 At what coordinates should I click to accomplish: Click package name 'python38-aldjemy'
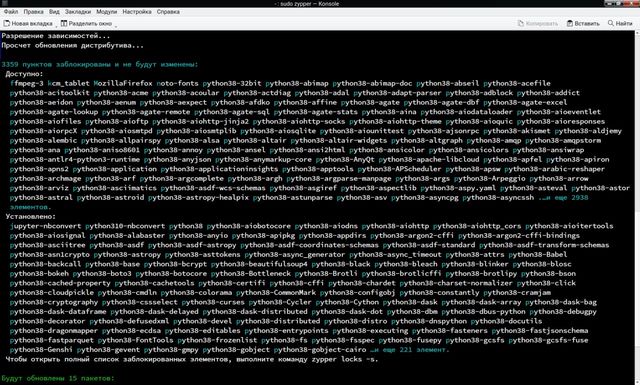(588, 131)
